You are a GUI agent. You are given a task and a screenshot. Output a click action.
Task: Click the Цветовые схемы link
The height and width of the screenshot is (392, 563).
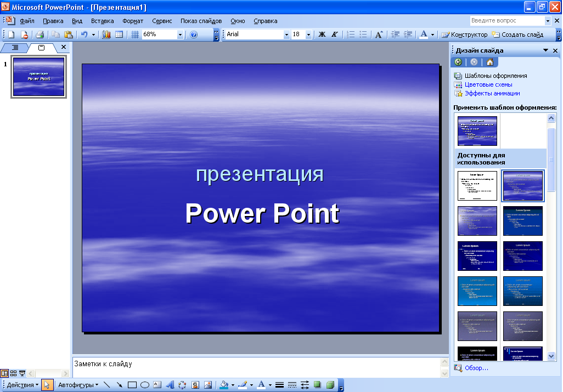click(x=488, y=84)
